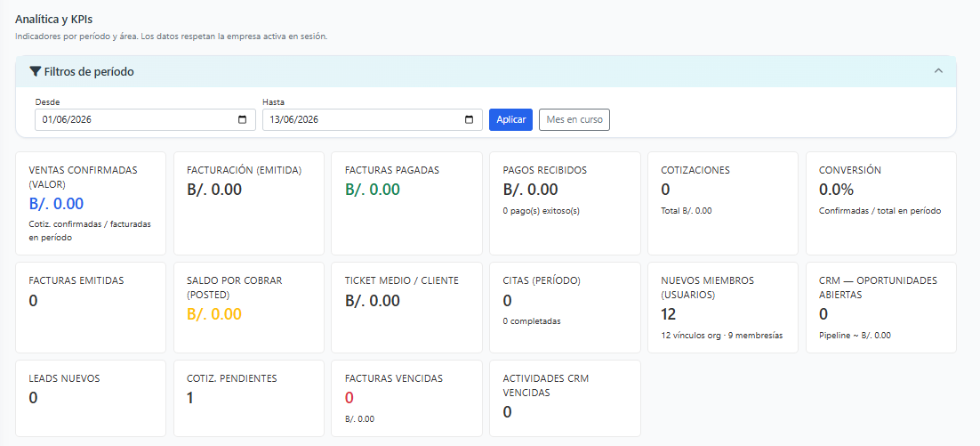Click "12 vínculos org · 9 membresías" text

[722, 336]
